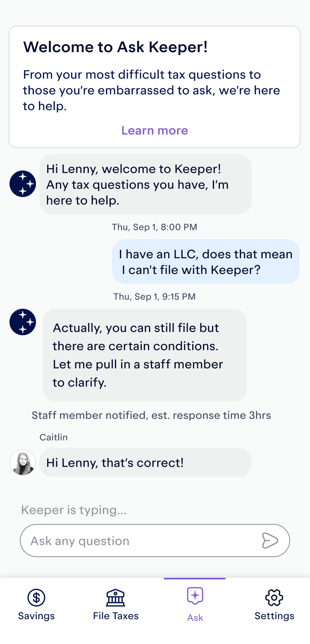Tap the Caitlin name label

54,437
